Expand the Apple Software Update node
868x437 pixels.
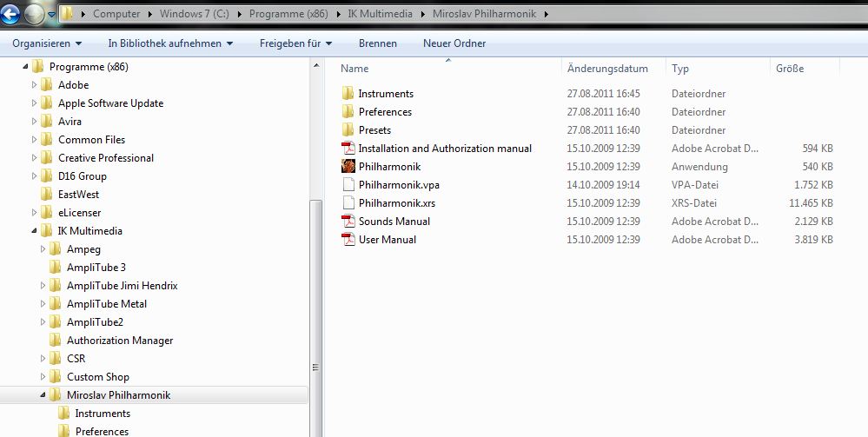point(35,103)
